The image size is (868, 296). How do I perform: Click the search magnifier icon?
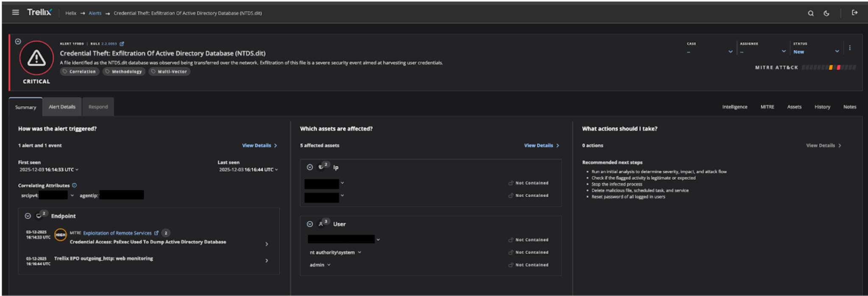click(810, 13)
